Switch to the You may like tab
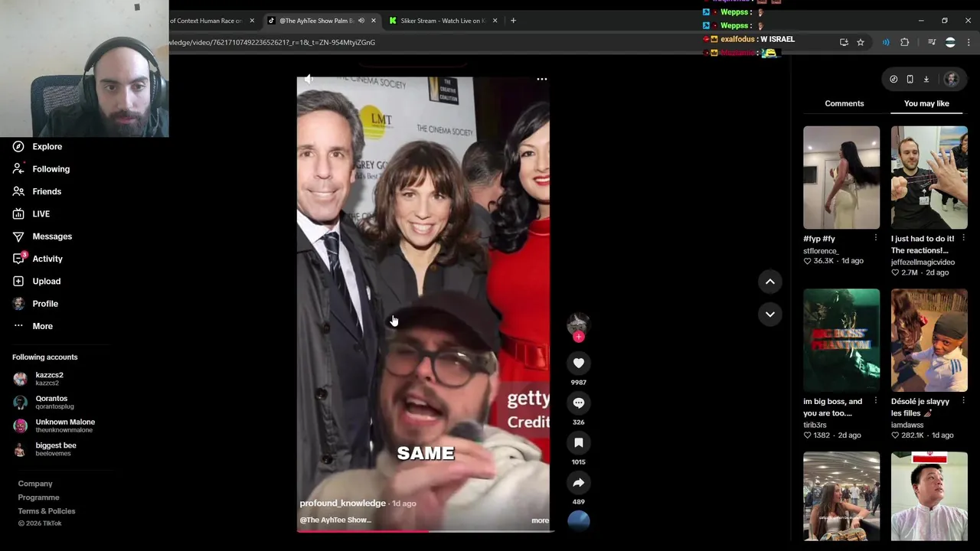 pyautogui.click(x=926, y=103)
